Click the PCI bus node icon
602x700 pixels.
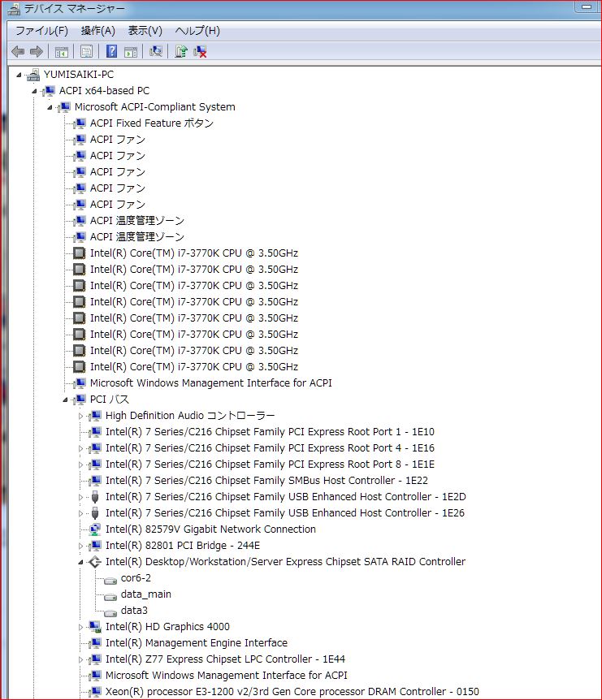pos(79,400)
